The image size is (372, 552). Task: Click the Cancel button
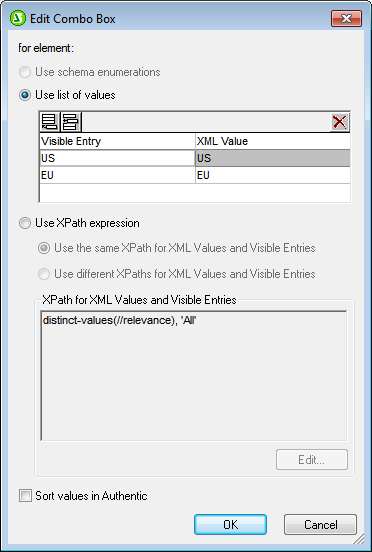tap(320, 525)
